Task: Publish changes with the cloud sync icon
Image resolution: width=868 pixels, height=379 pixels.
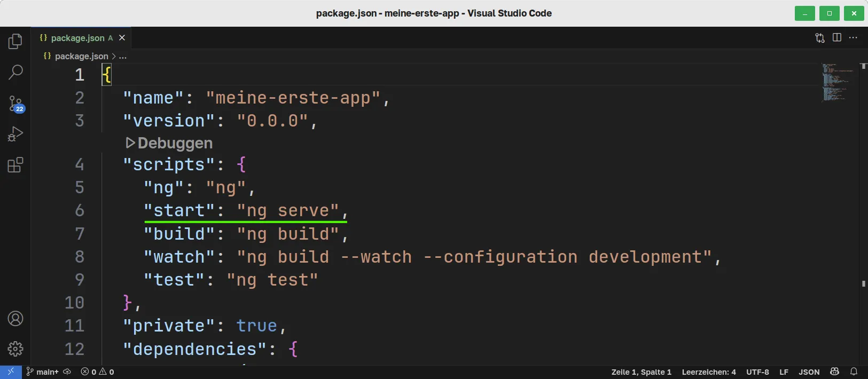Action: pos(67,372)
